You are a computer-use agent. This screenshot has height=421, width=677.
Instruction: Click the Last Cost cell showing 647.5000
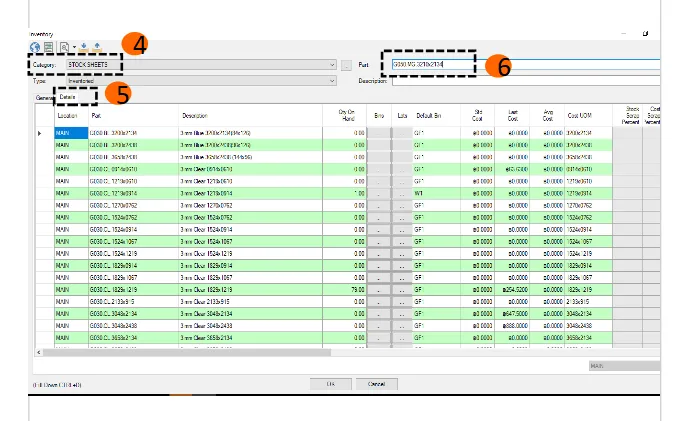[x=512, y=314]
